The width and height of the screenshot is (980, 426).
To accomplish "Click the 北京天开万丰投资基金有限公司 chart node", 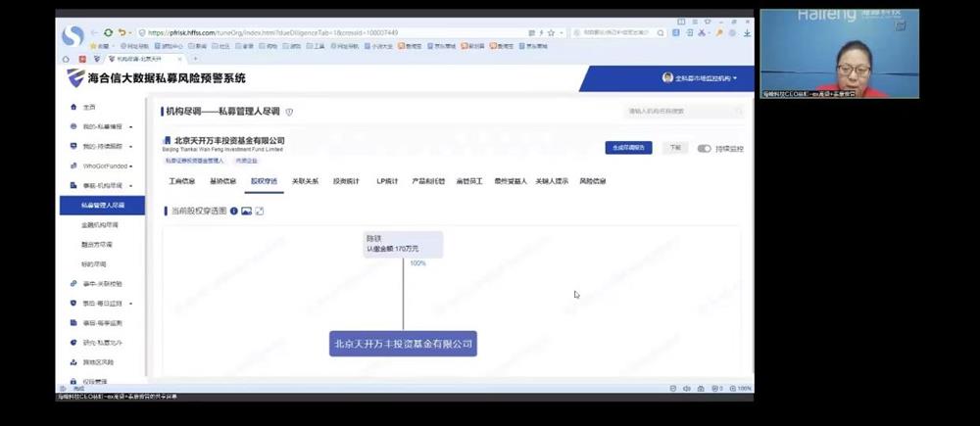I will tap(403, 344).
